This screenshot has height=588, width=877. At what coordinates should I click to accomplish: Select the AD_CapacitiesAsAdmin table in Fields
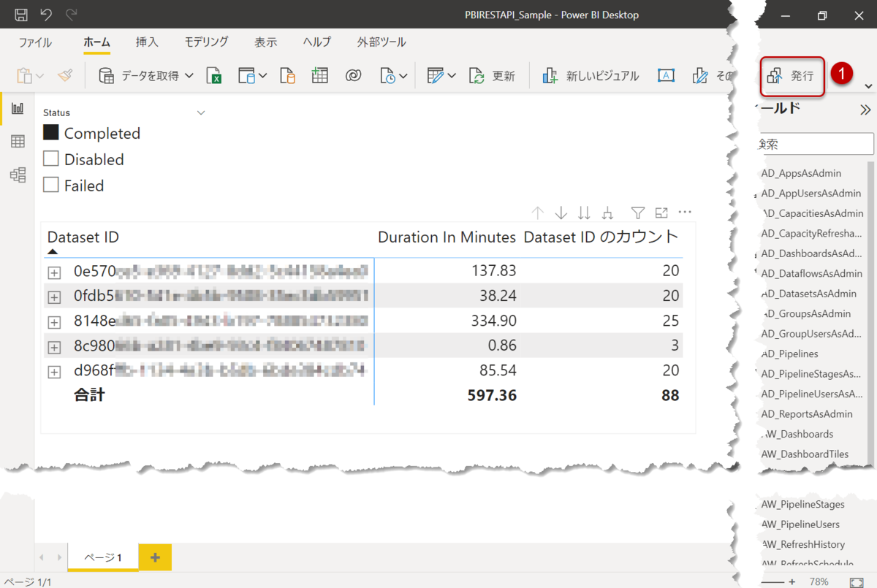tap(812, 213)
